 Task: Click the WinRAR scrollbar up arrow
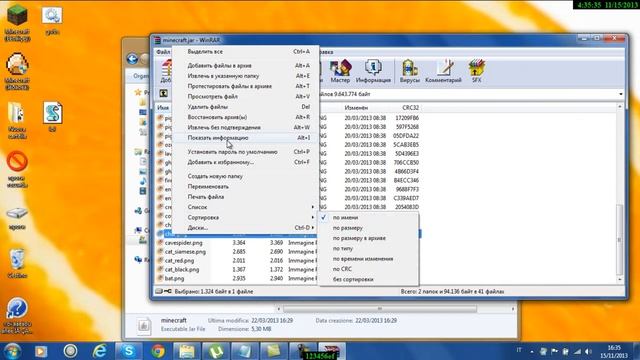[x=620, y=107]
